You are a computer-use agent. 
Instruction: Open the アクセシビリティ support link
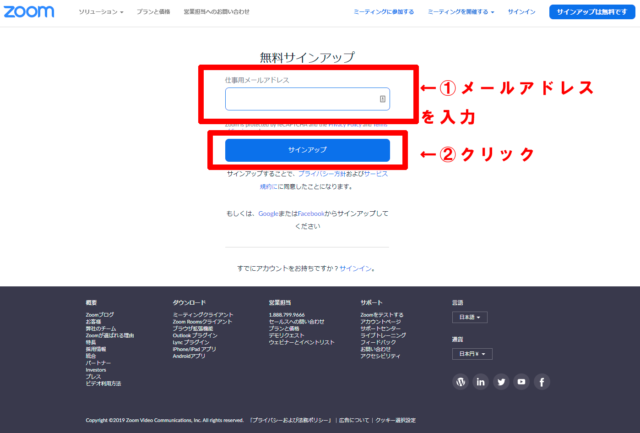coord(380,356)
